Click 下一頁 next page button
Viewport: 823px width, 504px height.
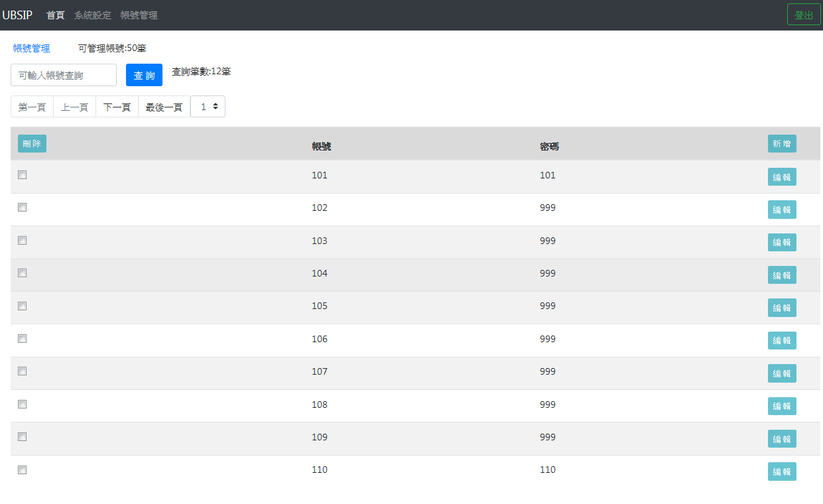coord(117,107)
